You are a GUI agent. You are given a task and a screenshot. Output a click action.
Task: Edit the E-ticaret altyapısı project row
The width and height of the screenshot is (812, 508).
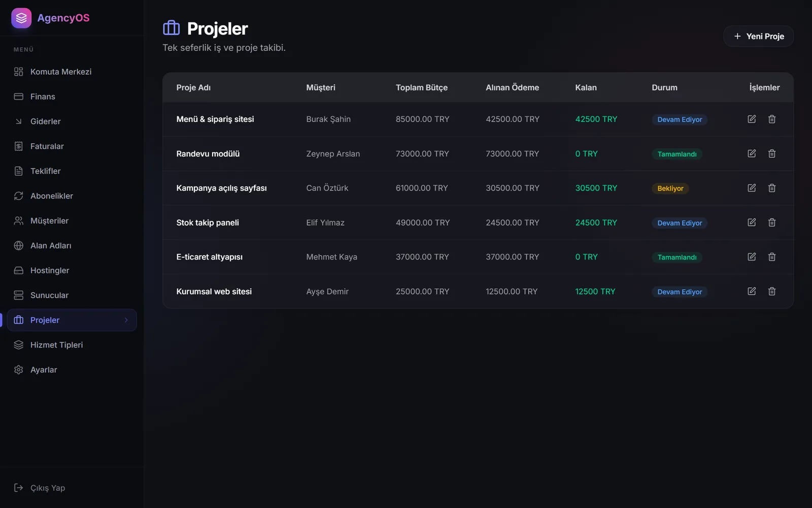752,257
